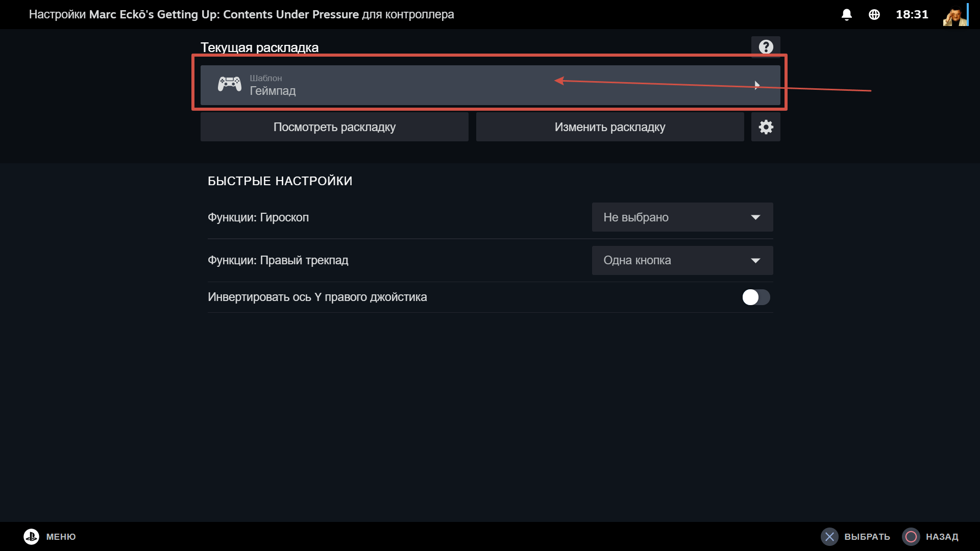Viewport: 980px width, 551px height.
Task: Toggle Invert right joystick Y axis
Action: click(755, 297)
